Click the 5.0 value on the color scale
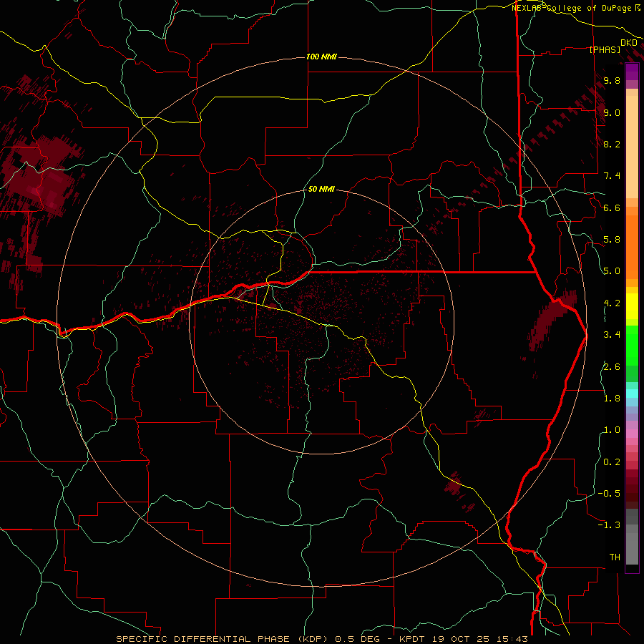Image resolution: width=644 pixels, height=644 pixels. tap(612, 271)
